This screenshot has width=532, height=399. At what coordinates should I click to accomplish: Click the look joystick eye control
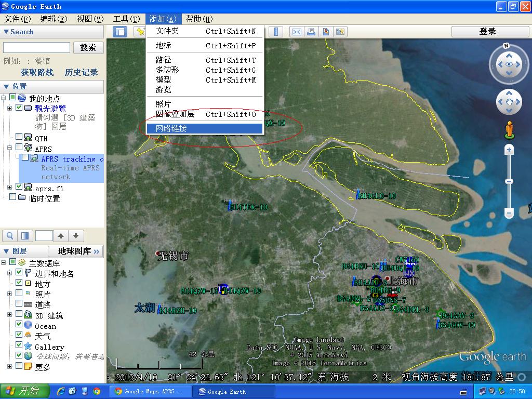[x=509, y=64]
